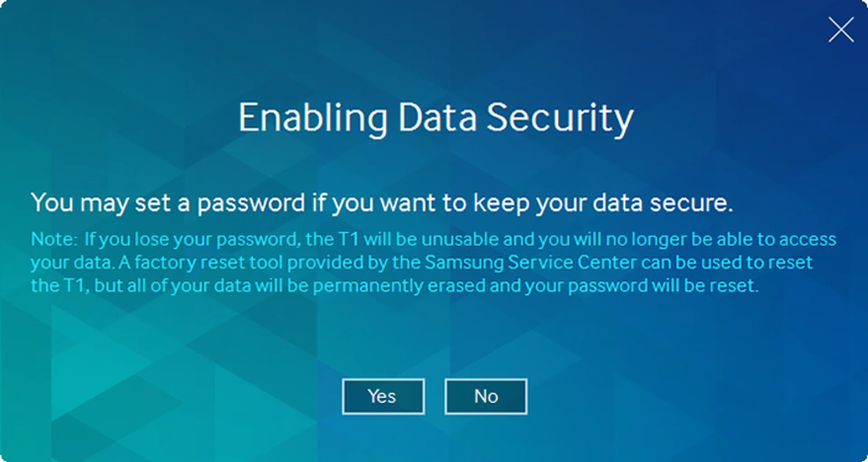This screenshot has height=462, width=868.
Task: Click the "You may set a password" text
Action: (x=382, y=203)
